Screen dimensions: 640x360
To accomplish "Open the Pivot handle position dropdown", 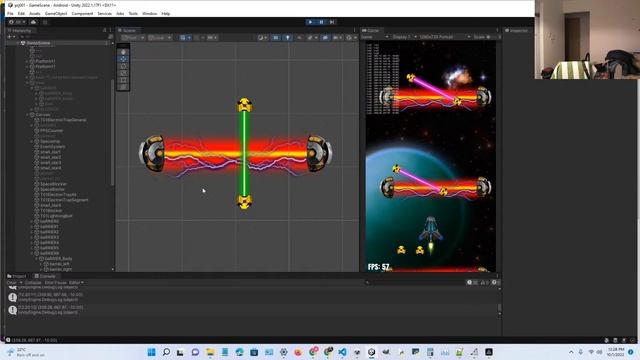I will pyautogui.click(x=133, y=38).
